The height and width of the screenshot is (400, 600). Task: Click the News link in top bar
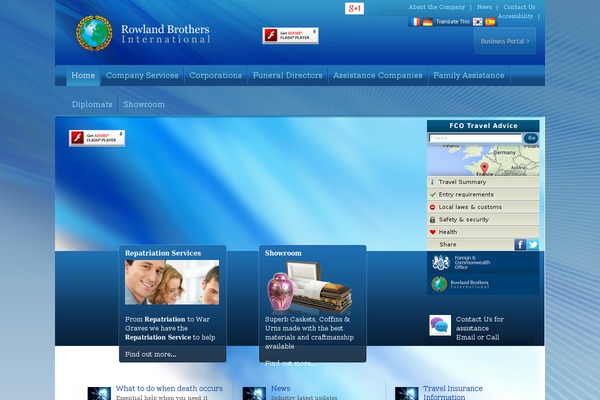click(x=484, y=7)
